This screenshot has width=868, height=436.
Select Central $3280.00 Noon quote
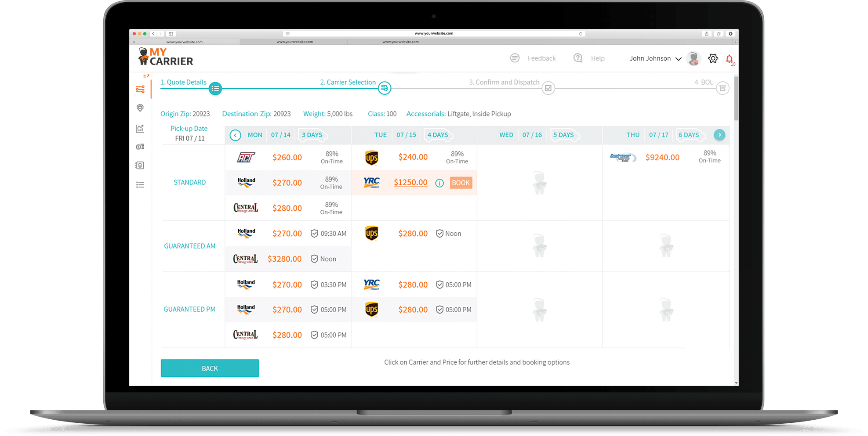point(288,259)
